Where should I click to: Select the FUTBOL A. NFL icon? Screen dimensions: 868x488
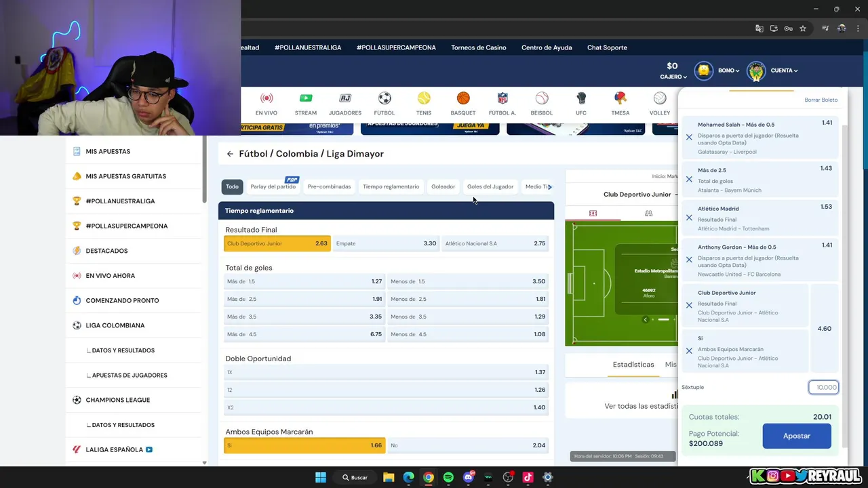pos(502,98)
